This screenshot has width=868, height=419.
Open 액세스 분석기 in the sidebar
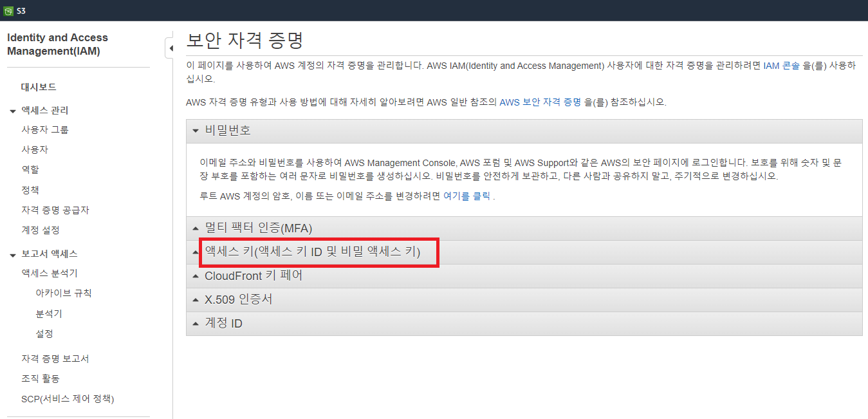click(x=50, y=274)
